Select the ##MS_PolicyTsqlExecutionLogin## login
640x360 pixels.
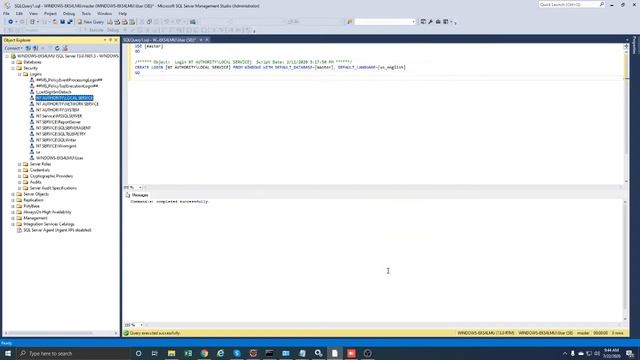67,86
